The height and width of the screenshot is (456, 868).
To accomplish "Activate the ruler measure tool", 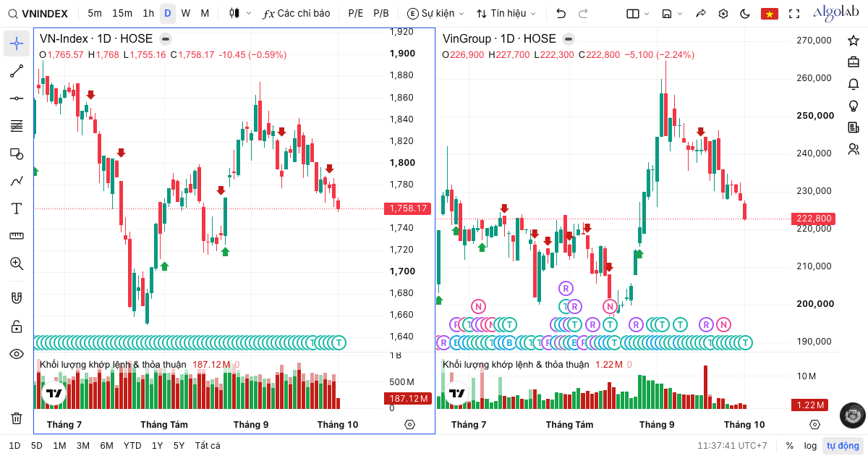I will tap(17, 236).
